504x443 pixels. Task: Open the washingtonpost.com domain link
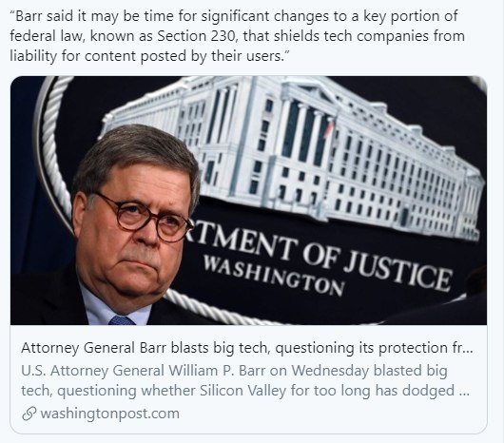[x=110, y=414]
